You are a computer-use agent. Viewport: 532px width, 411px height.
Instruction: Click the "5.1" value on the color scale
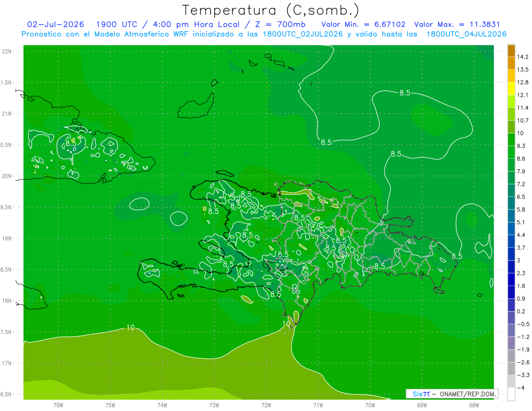(x=521, y=222)
